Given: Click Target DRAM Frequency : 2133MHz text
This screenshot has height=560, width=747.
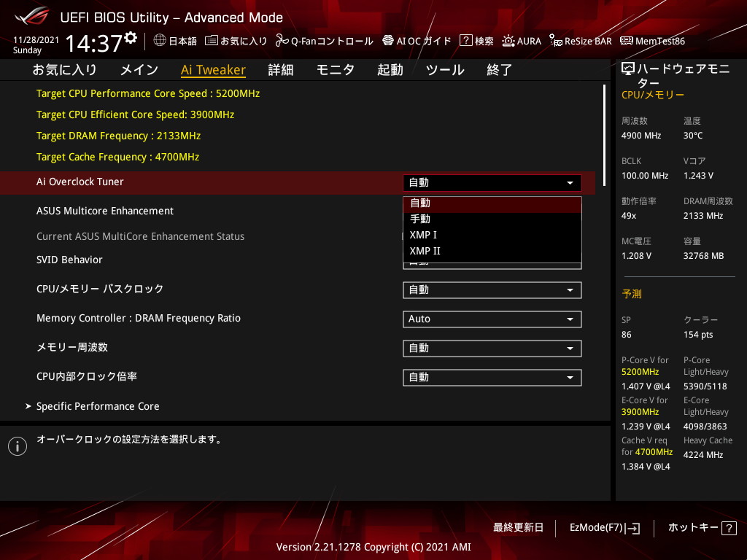Looking at the screenshot, I should click(x=119, y=136).
